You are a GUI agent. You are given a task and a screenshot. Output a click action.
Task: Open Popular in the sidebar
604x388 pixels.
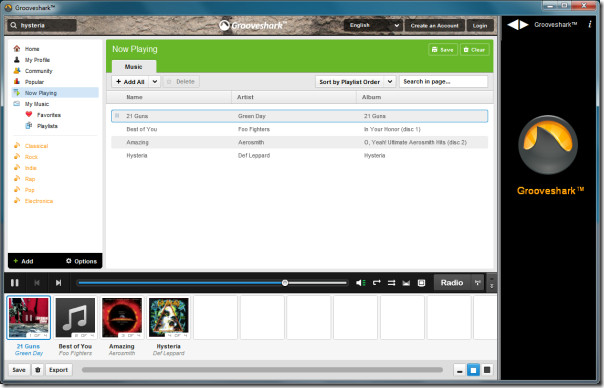pos(34,82)
